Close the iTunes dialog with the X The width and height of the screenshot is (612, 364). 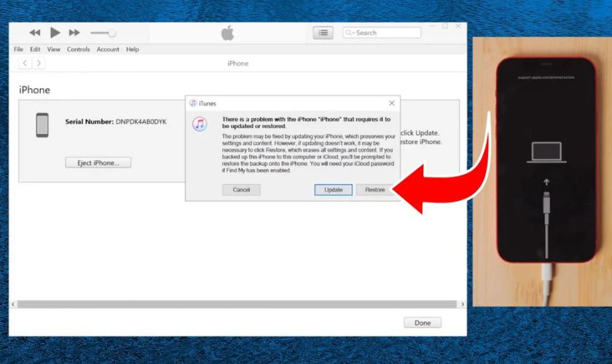coord(391,103)
